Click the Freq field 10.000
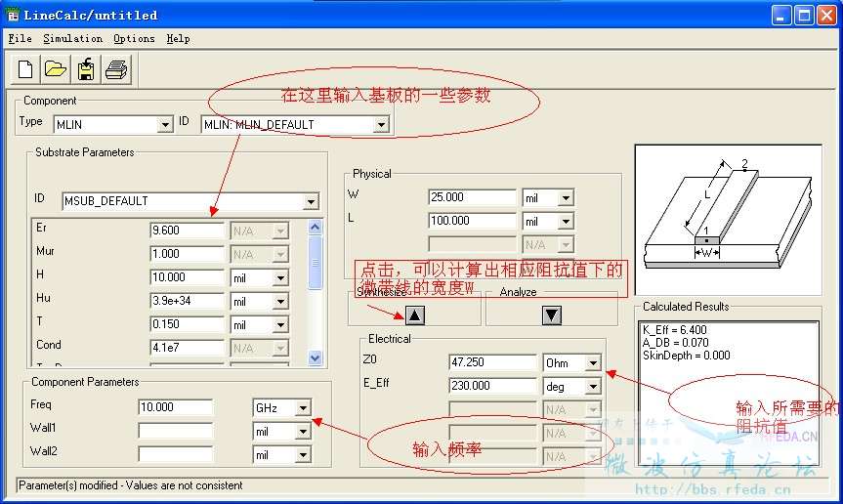 pyautogui.click(x=175, y=407)
